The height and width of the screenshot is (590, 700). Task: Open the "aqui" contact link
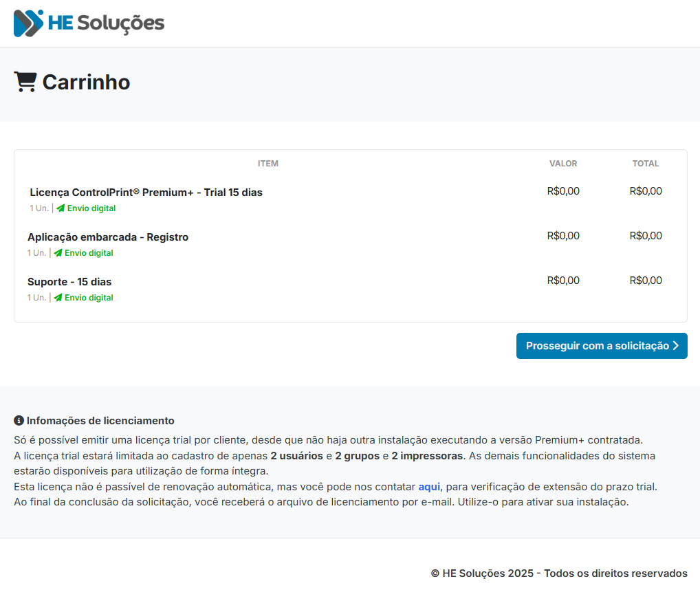pyautogui.click(x=429, y=487)
